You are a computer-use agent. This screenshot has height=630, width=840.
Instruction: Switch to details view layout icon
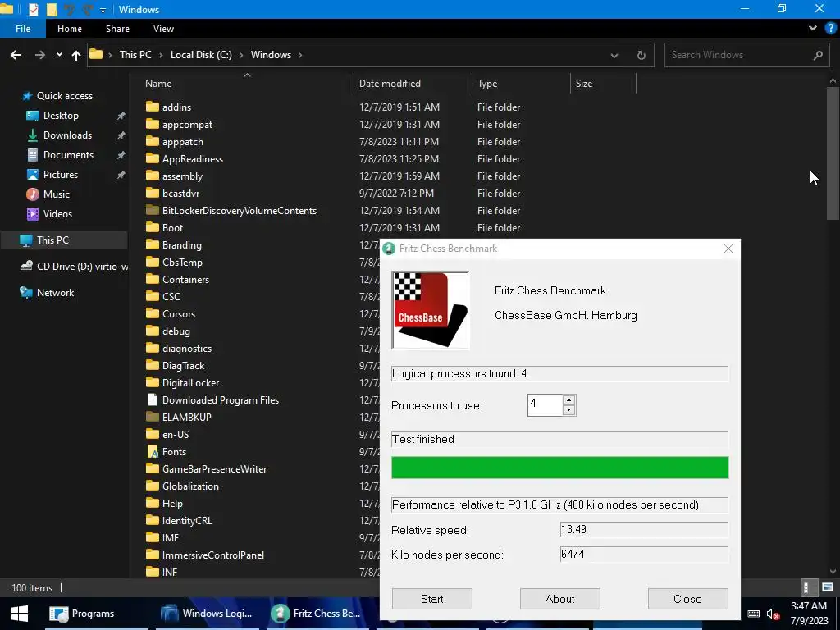pos(807,587)
